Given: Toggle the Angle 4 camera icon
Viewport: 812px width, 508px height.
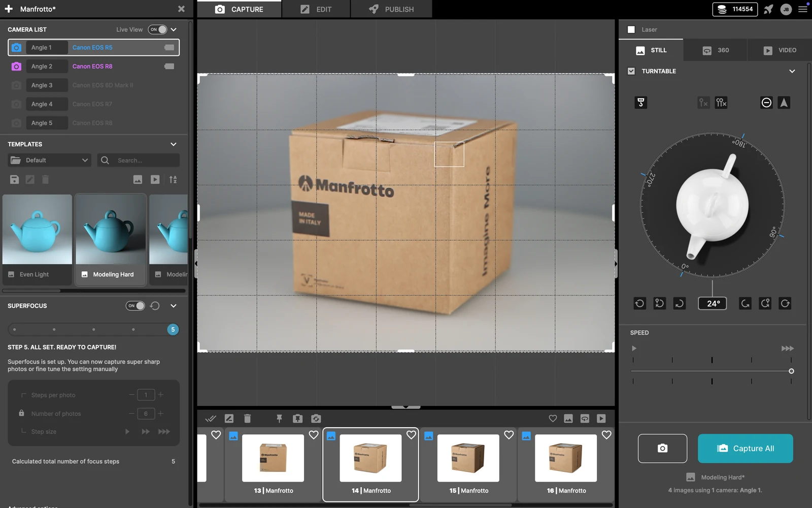Looking at the screenshot, I should [x=16, y=104].
